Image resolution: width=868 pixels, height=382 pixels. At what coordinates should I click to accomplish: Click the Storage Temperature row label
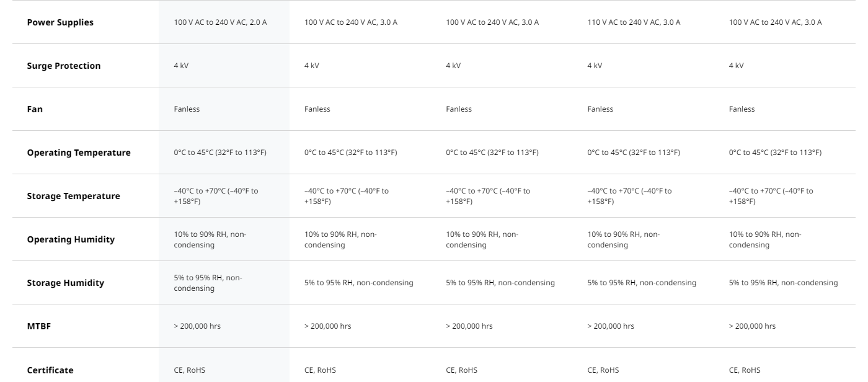coord(74,196)
